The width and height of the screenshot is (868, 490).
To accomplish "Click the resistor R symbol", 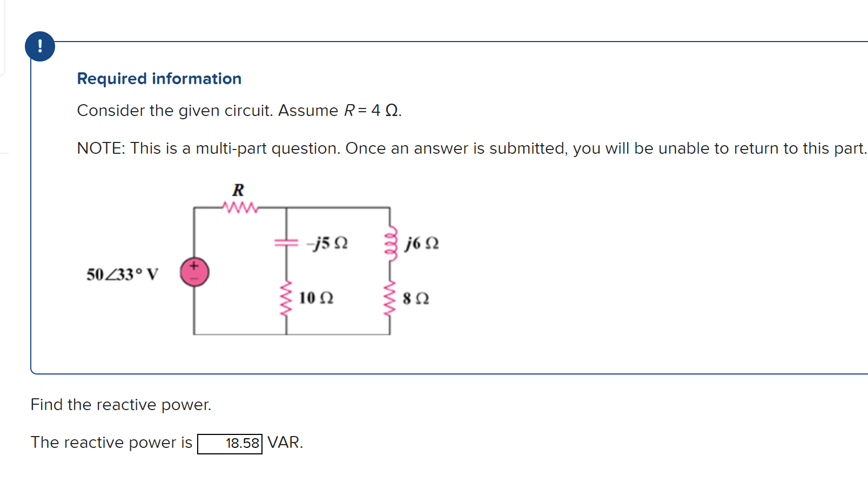I will (x=239, y=208).
